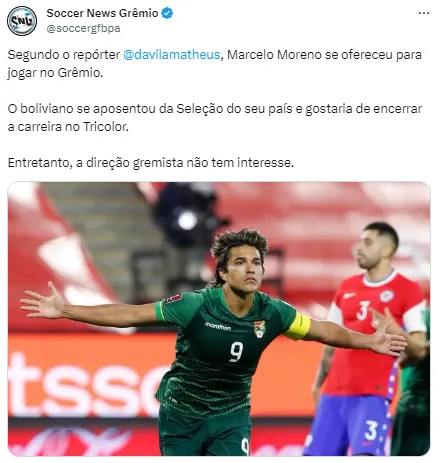
Task: Click the Nike swoosh on red jersey
Action: tap(349, 295)
